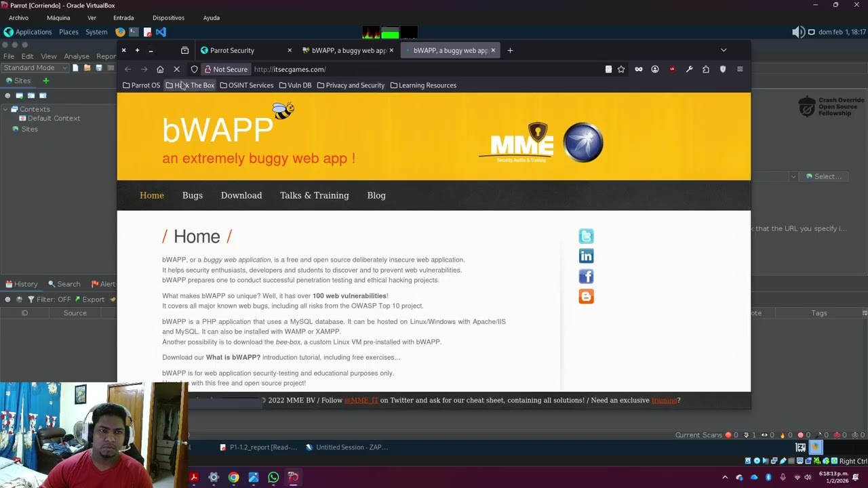Click ZAP open session folder icon
Screen dimensions: 868x488
tap(87, 68)
